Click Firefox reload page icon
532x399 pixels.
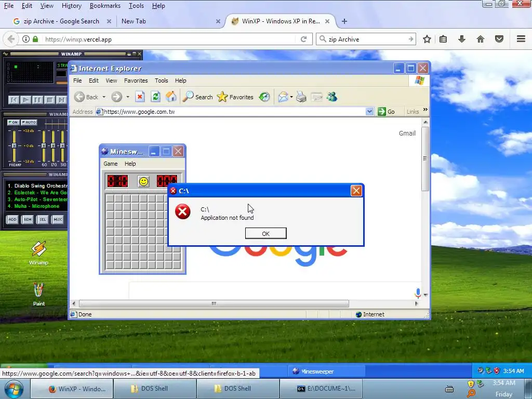point(303,39)
